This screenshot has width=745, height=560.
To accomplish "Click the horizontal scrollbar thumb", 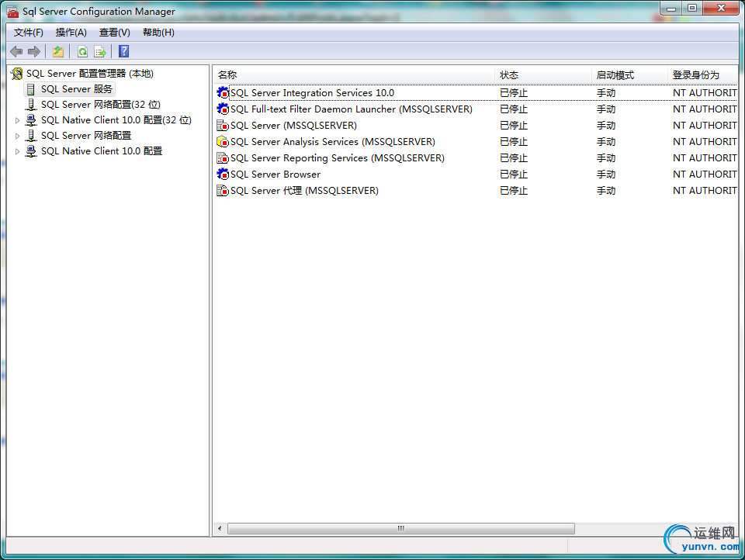I will tap(401, 528).
